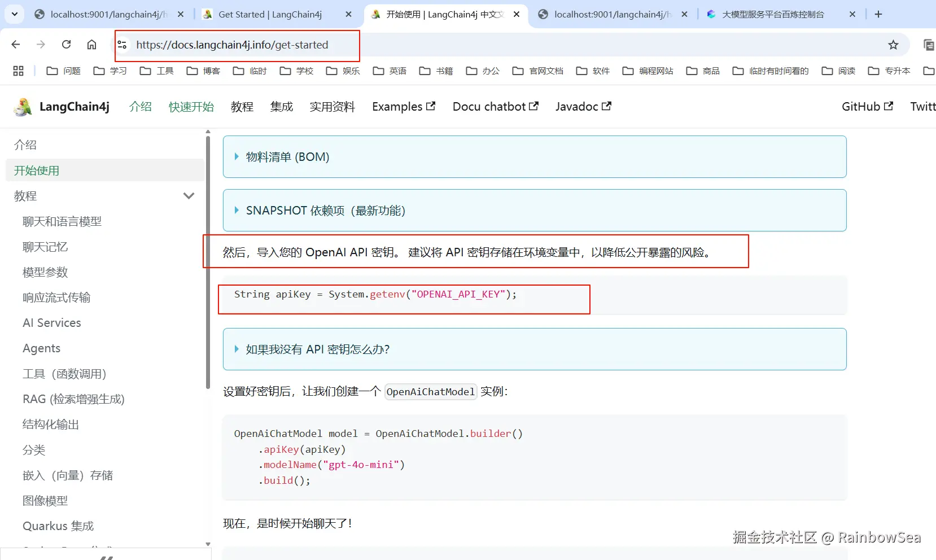Open the 临时有时间看的 bookmark folder
This screenshot has height=560, width=936.
tap(771, 71)
